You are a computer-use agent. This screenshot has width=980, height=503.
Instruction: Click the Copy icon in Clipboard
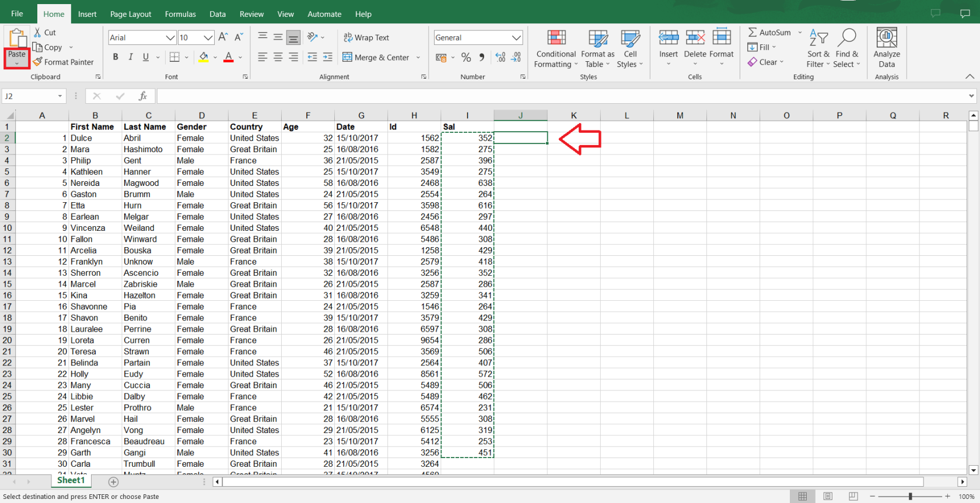tap(37, 47)
